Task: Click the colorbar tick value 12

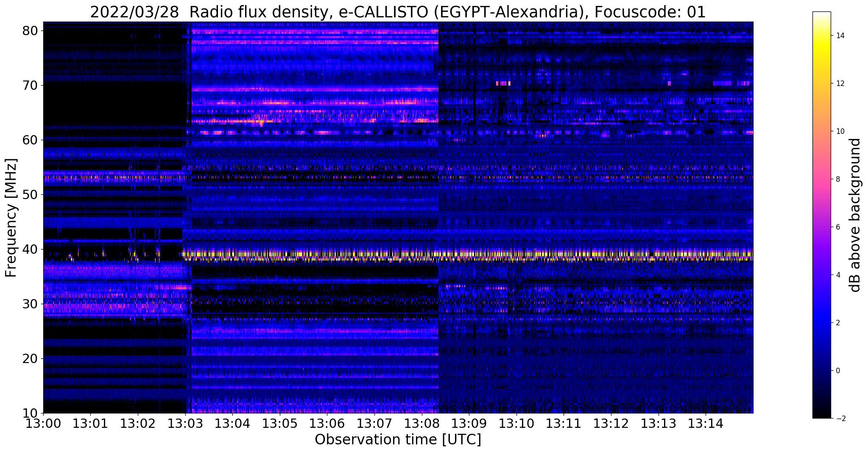Action: click(840, 83)
